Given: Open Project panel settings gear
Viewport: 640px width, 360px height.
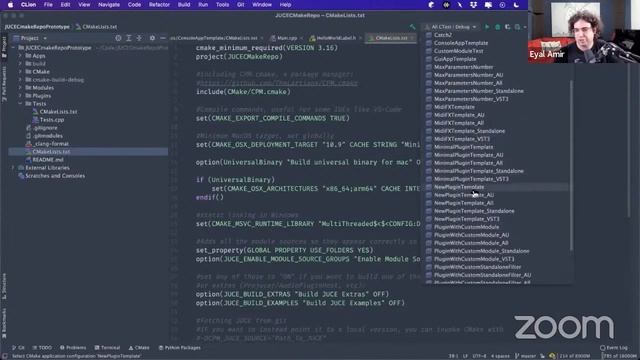Looking at the screenshot, I should pyautogui.click(x=152, y=38).
